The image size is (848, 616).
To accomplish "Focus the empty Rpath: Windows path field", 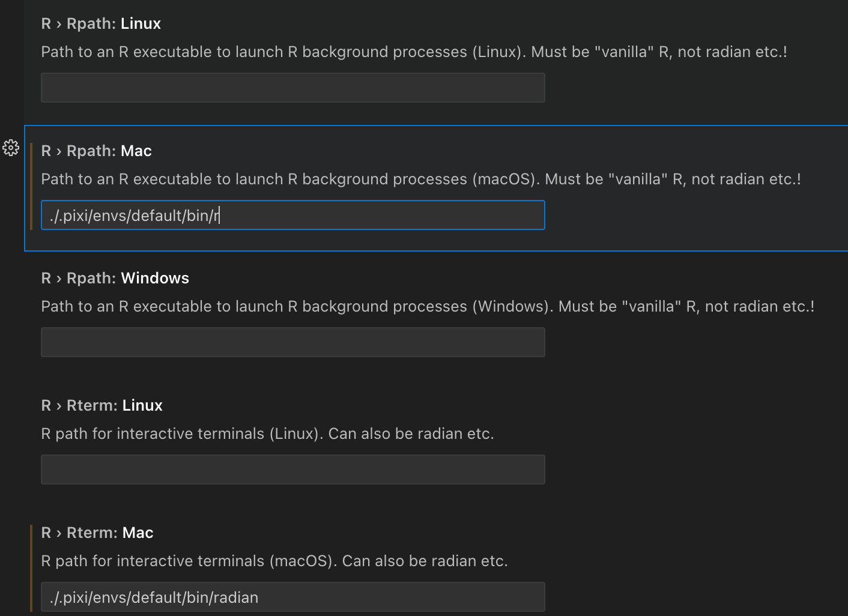I will 293,342.
